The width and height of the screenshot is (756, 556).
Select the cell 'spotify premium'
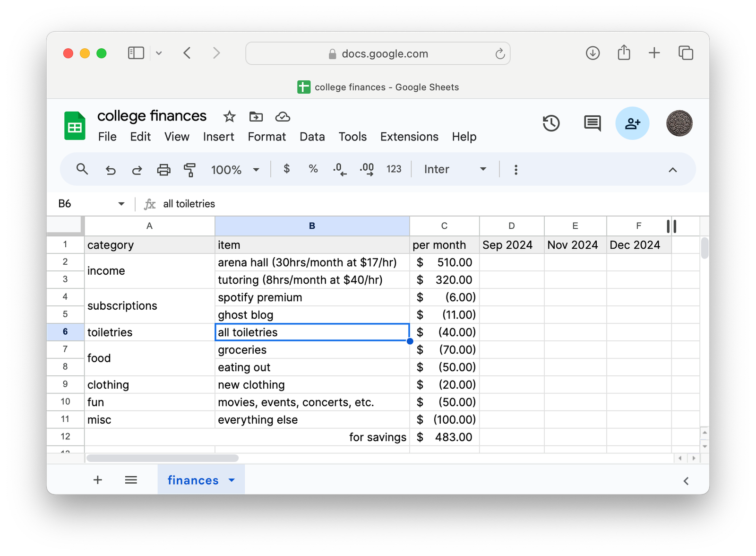[312, 297]
